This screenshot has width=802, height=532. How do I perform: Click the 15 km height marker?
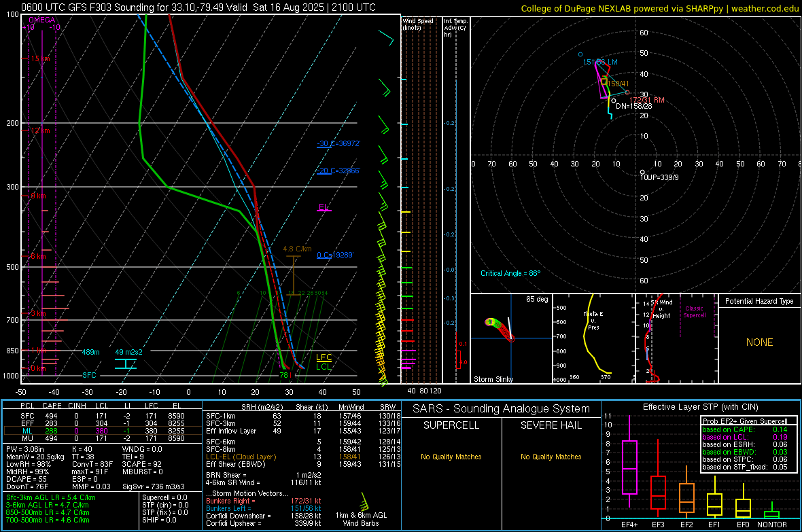pos(40,59)
